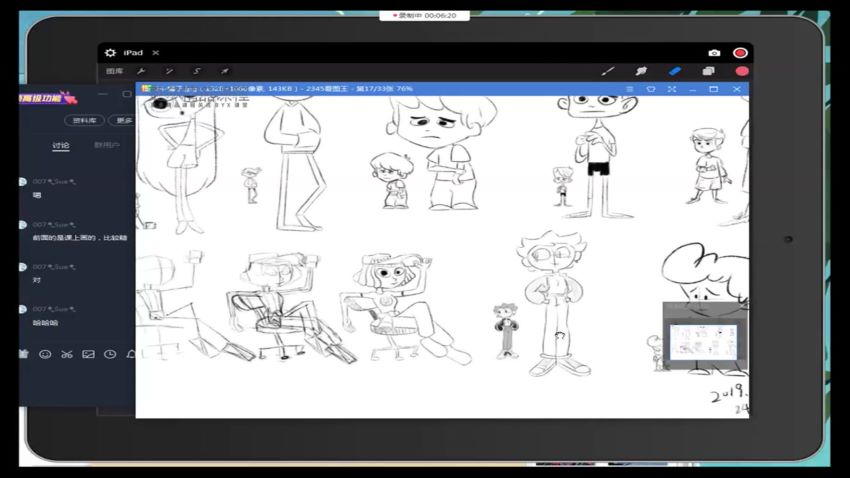Switch to the 讨论 tab
Screen dimensions: 850x478
pos(61,145)
